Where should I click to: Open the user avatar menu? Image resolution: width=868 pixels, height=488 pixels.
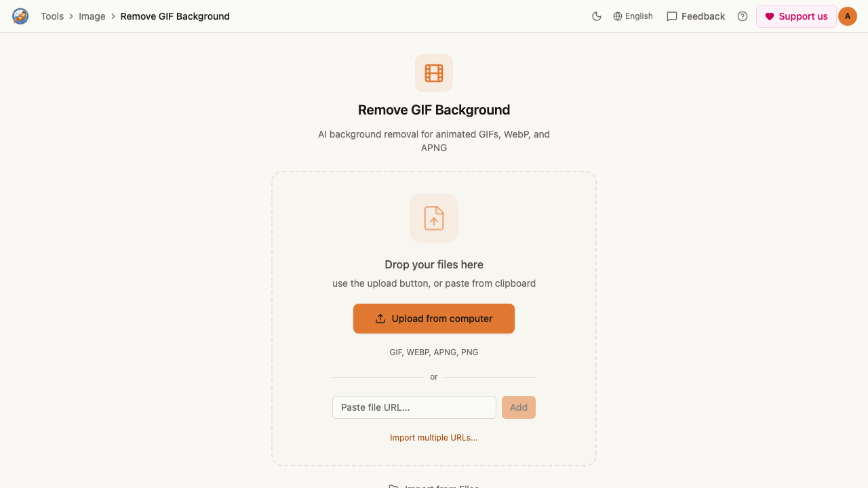[x=848, y=16]
